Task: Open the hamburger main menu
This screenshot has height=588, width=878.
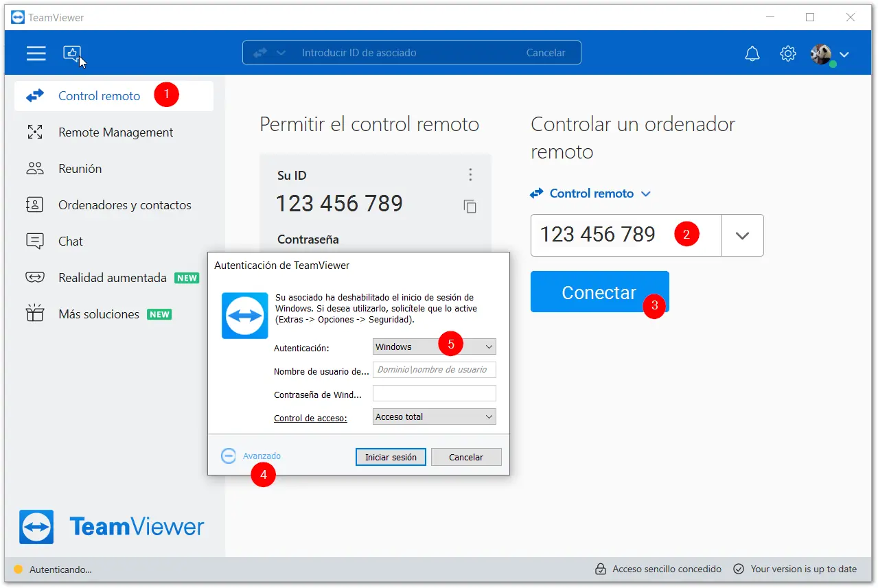Action: 36,53
